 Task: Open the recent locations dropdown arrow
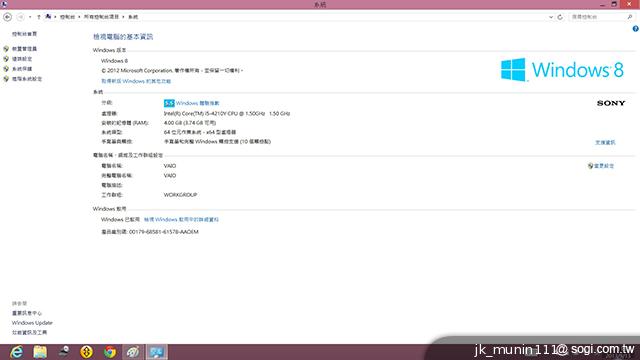30,17
